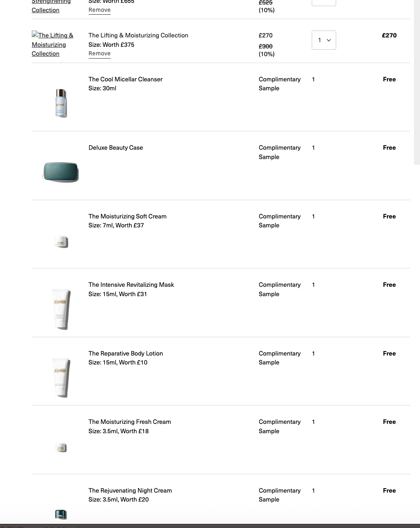This screenshot has height=528, width=420.
Task: Remove the Lifting & Moisturizing Collection from cart
Action: [x=99, y=54]
